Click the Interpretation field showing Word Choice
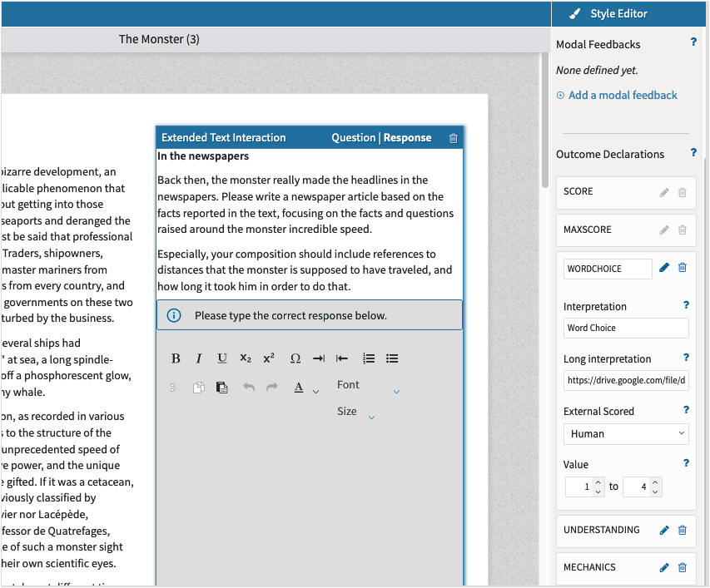710x588 pixels. (x=625, y=328)
